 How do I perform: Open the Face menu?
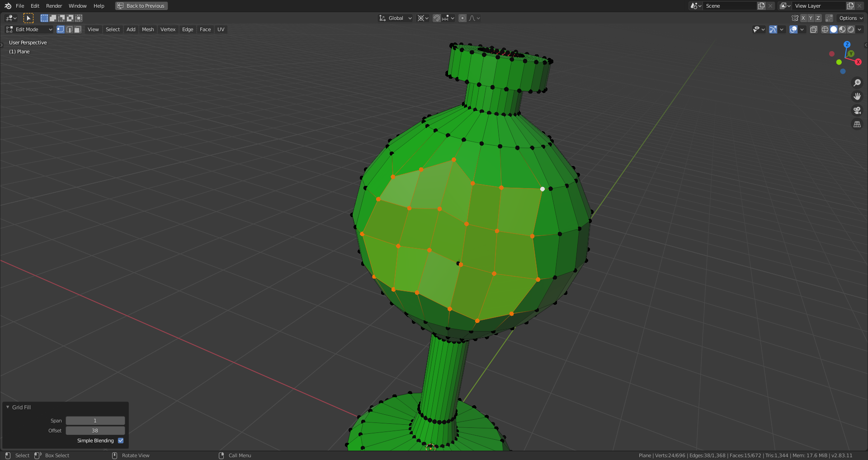click(205, 29)
